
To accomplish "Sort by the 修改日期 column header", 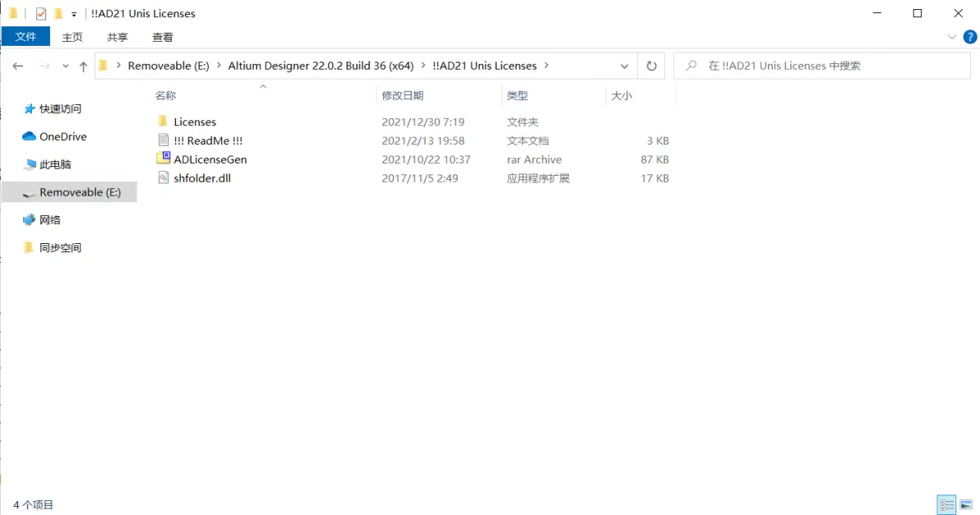I will point(403,95).
